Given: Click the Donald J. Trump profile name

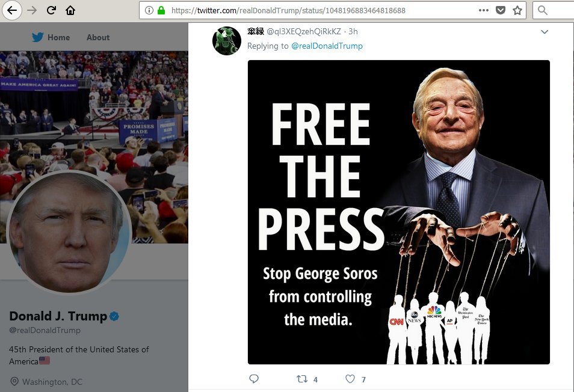Looking at the screenshot, I should tap(58, 316).
